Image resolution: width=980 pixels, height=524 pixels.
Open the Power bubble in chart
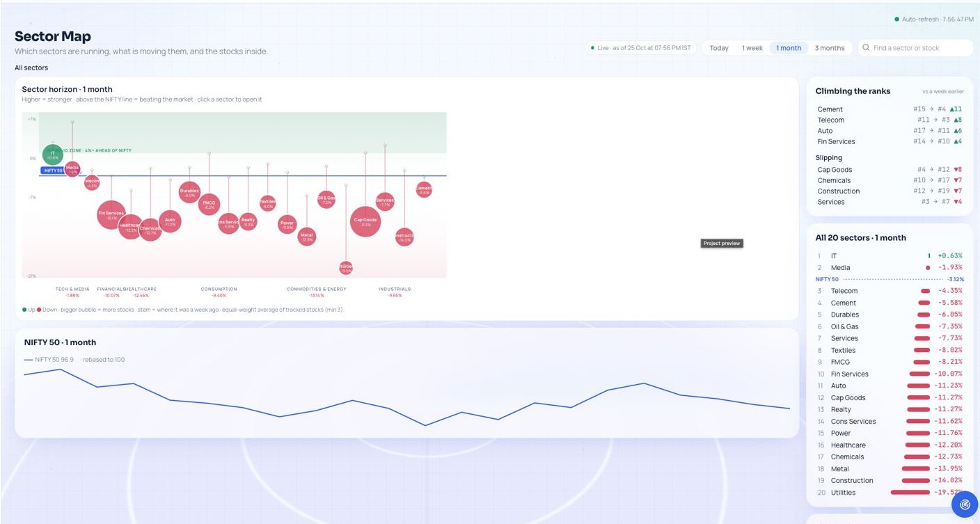tap(287, 225)
